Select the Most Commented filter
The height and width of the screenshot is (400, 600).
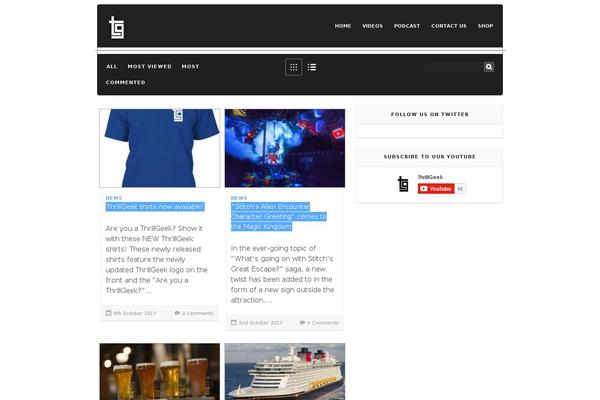coord(153,74)
